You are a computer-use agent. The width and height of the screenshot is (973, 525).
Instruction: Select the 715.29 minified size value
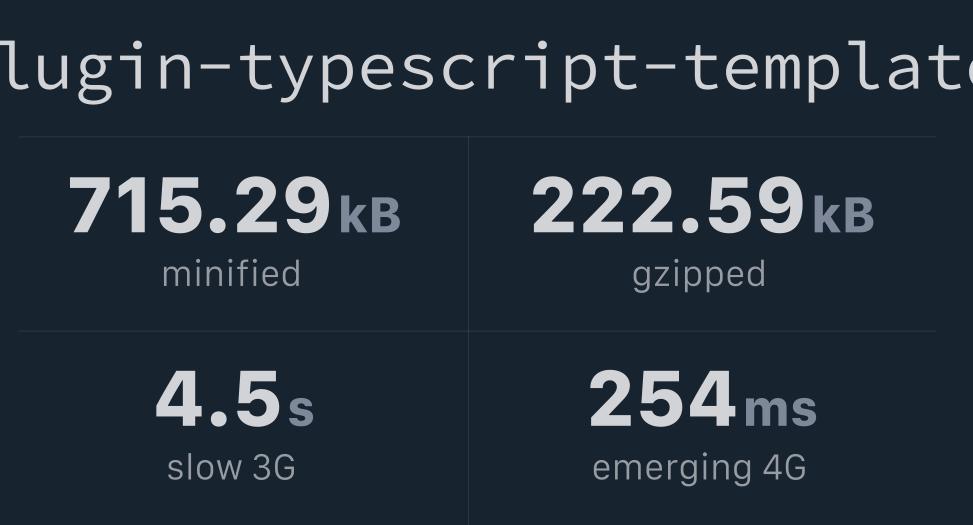pos(200,205)
